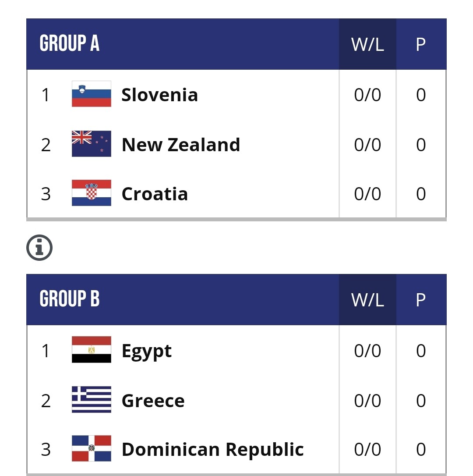Image resolution: width=473 pixels, height=476 pixels.
Task: Open the Croatia team page
Action: coord(155,194)
